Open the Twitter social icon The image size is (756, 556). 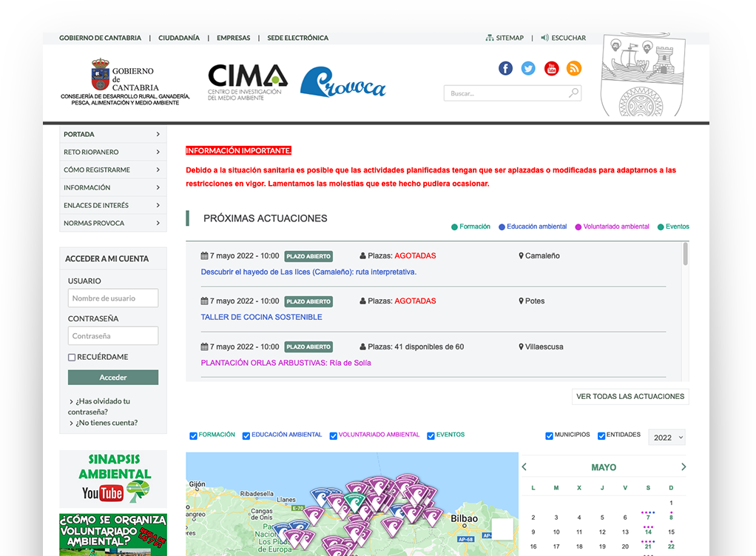tap(528, 68)
